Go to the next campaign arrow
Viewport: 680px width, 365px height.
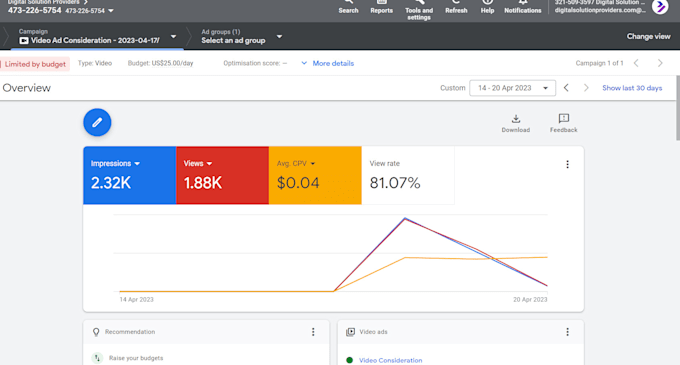660,63
